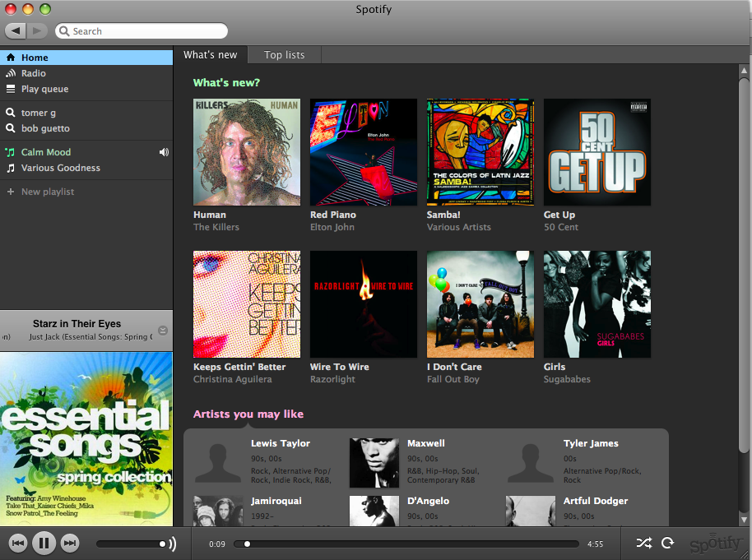
Task: Click the Starz in Their Eyes track title
Action: click(77, 324)
